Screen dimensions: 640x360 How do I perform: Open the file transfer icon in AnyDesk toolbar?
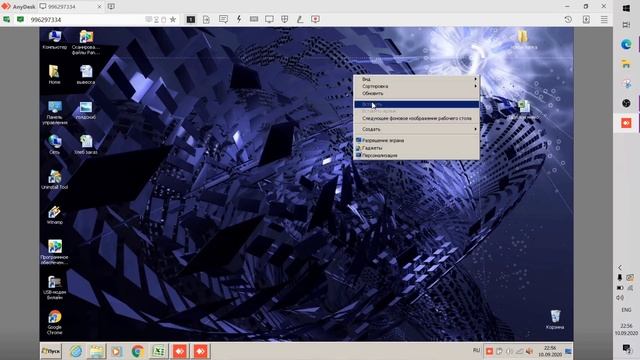pyautogui.click(x=206, y=19)
